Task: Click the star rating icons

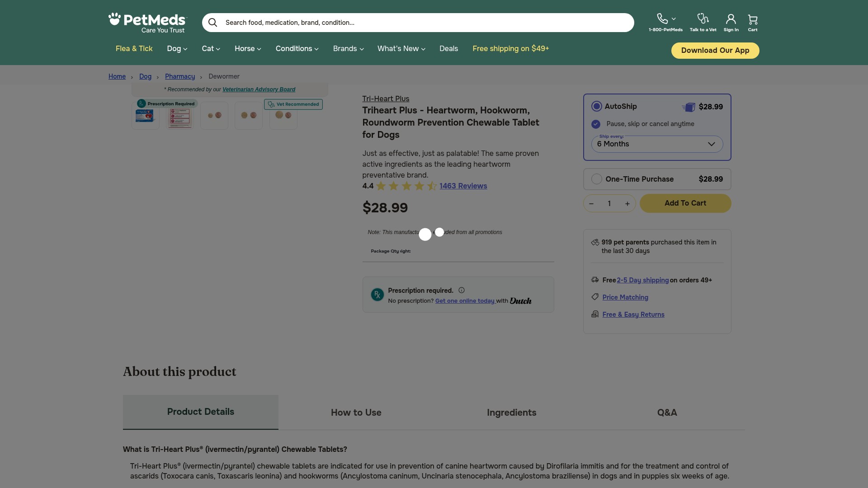Action: click(x=406, y=186)
